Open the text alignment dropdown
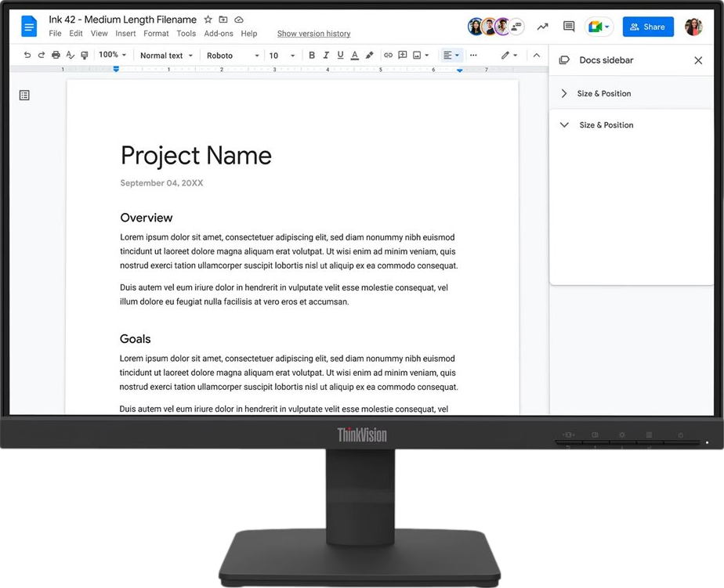Viewport: 724px width, 588px height. click(451, 55)
